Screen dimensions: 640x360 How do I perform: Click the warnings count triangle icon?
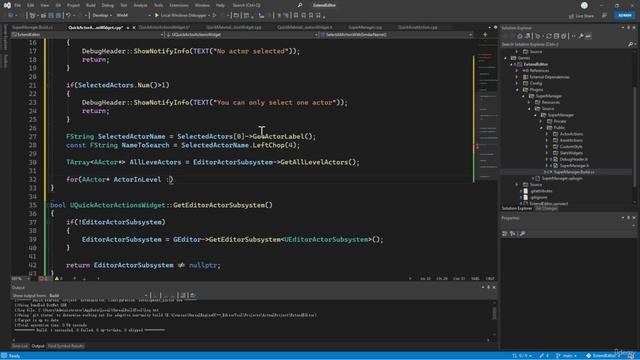pyautogui.click(x=58, y=279)
